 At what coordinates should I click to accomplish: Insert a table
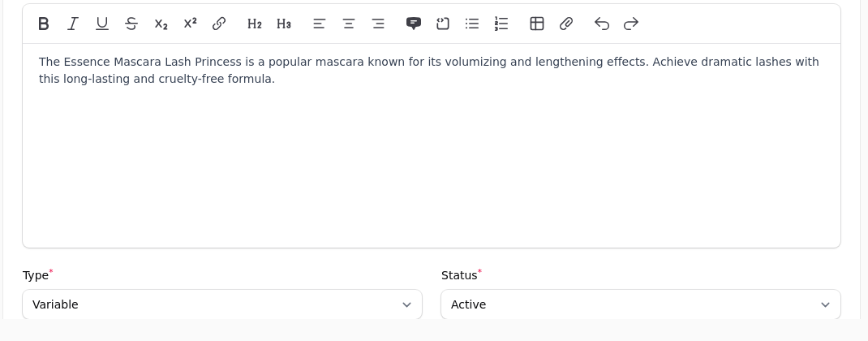click(537, 24)
